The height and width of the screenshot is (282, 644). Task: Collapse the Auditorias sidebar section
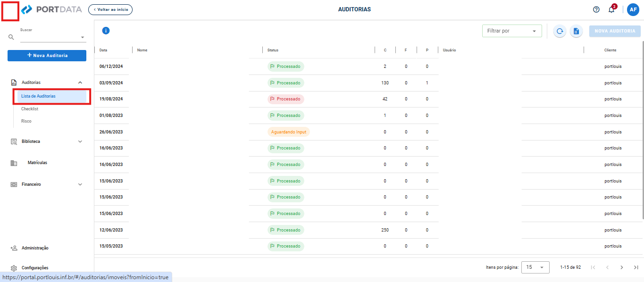80,83
